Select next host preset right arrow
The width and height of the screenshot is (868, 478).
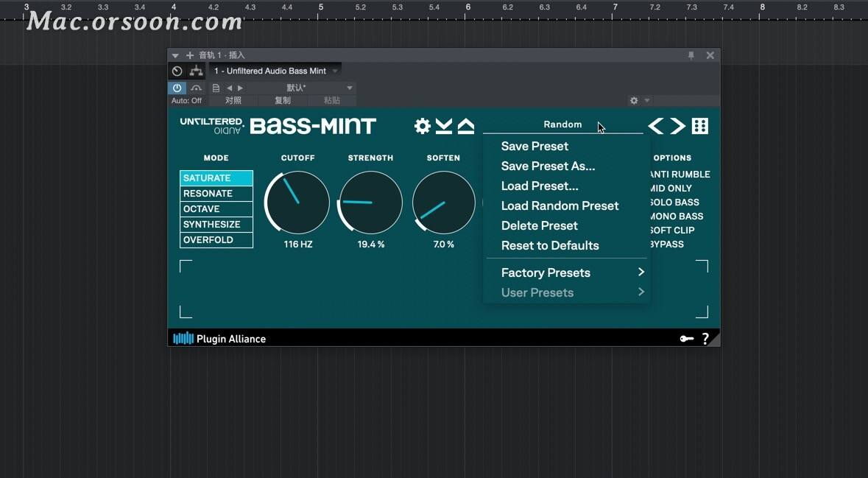pos(240,88)
